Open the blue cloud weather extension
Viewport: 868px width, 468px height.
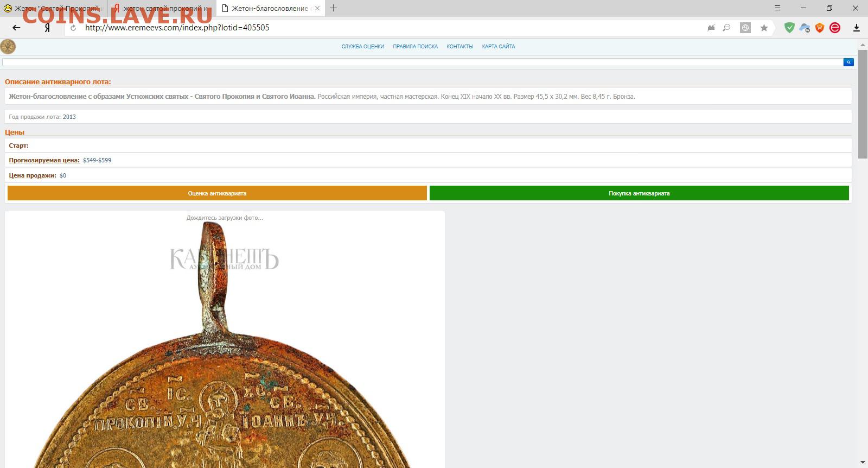point(805,28)
